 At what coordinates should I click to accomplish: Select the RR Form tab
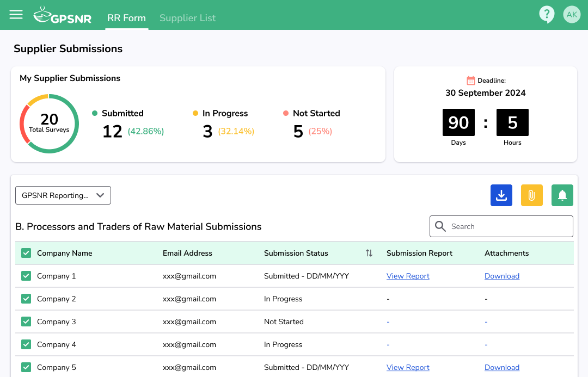(x=126, y=18)
